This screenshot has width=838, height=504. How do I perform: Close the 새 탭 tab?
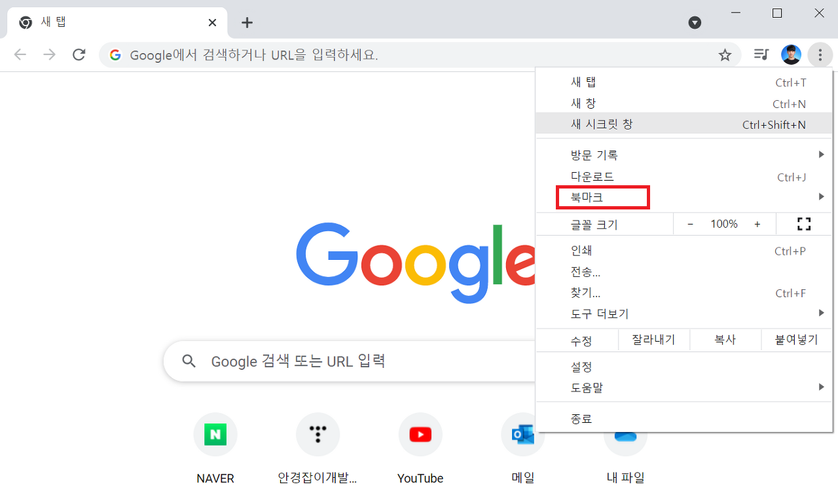pyautogui.click(x=212, y=23)
